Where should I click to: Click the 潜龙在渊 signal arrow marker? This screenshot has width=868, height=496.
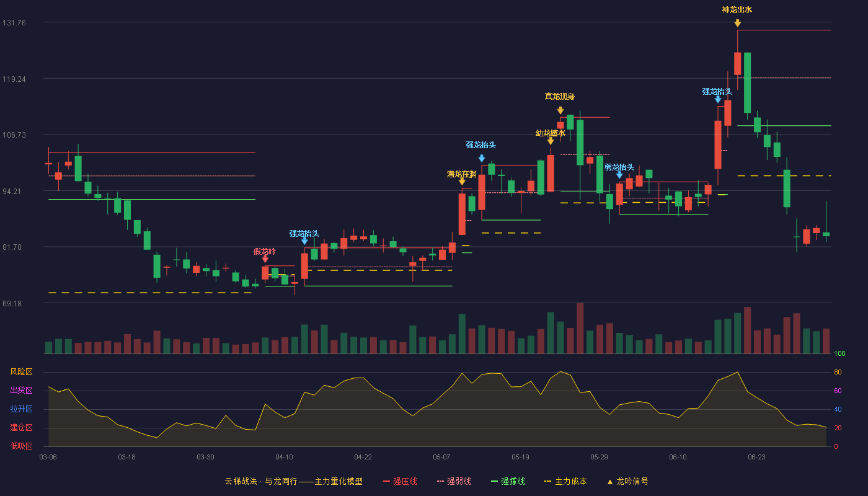tap(462, 181)
